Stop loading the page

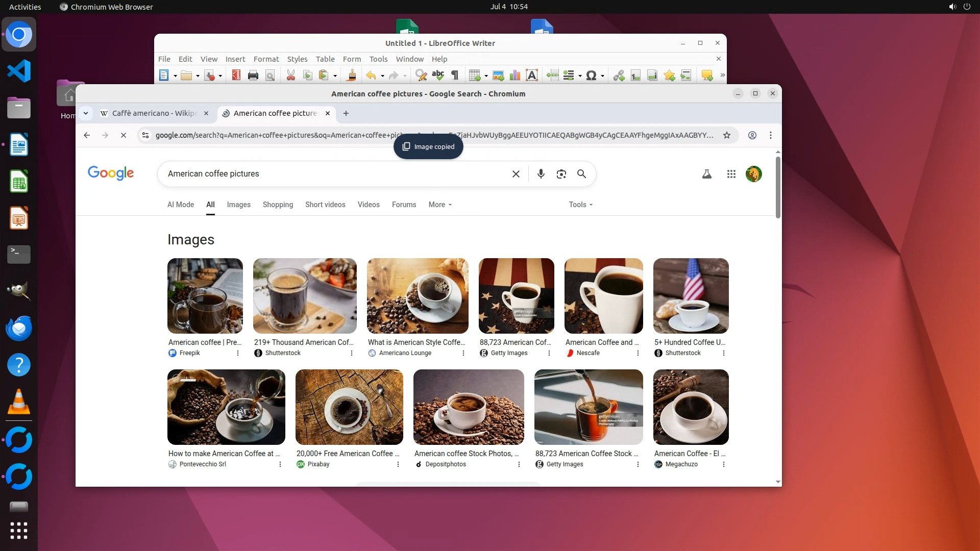click(123, 135)
